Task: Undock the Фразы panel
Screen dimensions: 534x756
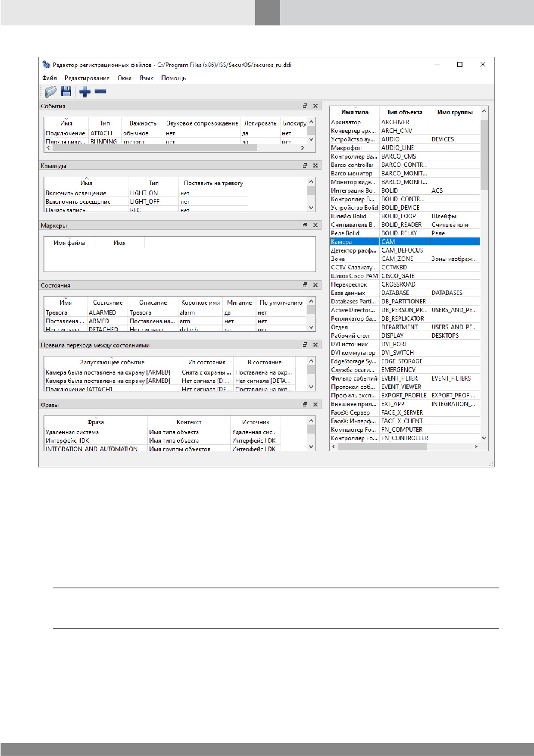Action: click(305, 404)
